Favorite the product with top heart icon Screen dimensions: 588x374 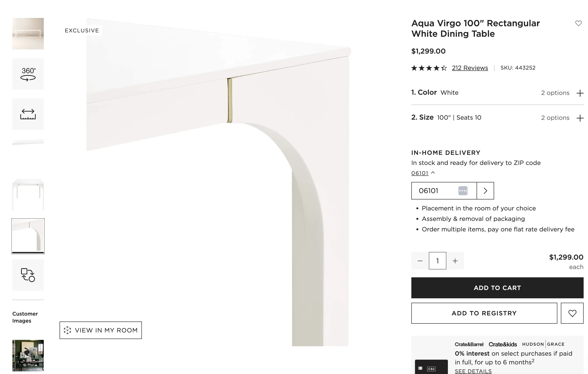(578, 23)
